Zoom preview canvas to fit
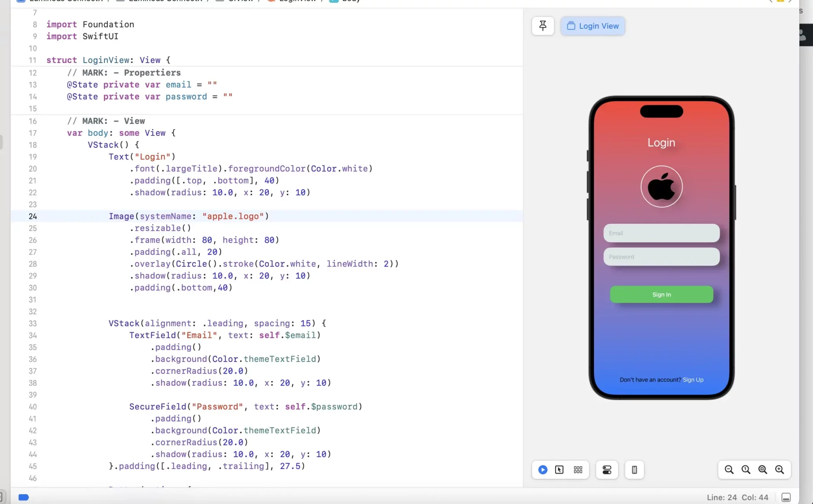This screenshot has width=813, height=504. pos(763,470)
